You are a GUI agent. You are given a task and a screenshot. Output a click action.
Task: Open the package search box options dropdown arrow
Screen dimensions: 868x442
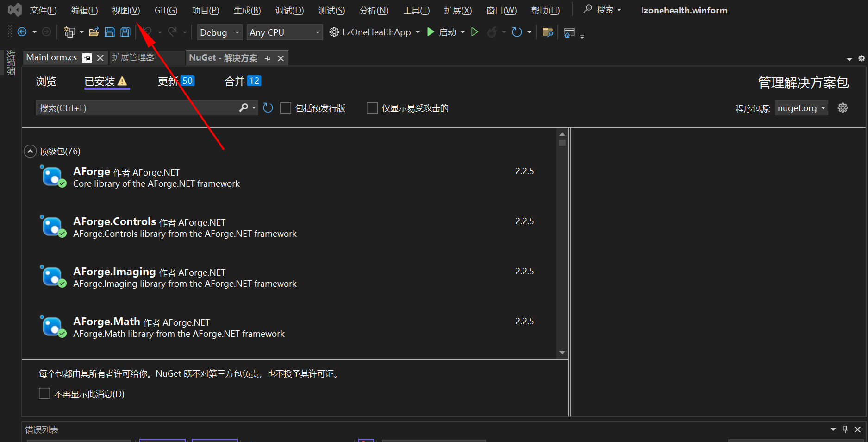pos(254,107)
